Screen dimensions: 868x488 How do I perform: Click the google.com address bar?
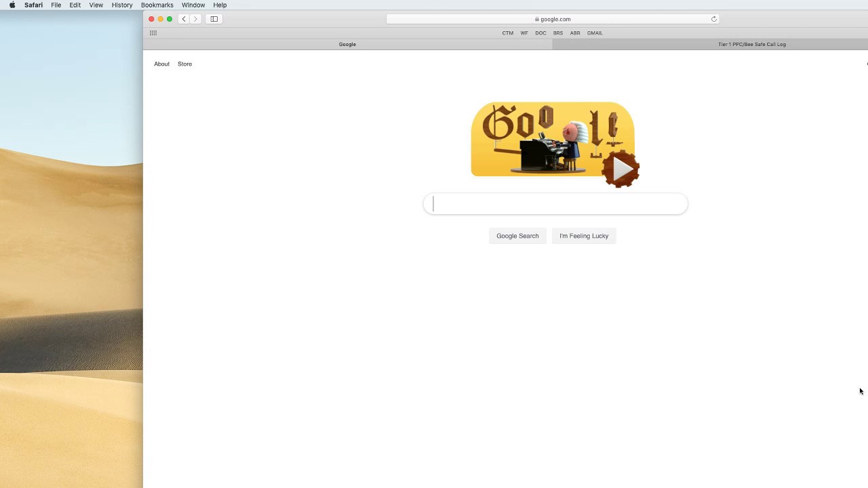tap(553, 19)
